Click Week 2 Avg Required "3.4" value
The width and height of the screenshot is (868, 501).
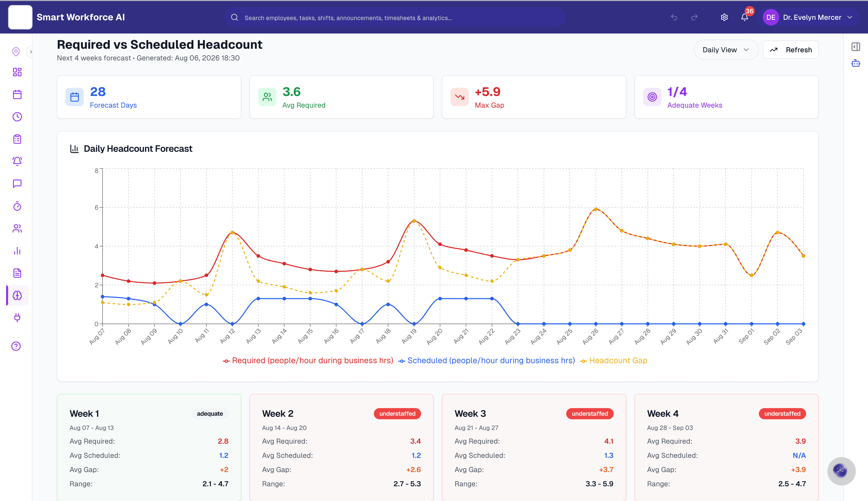(415, 441)
